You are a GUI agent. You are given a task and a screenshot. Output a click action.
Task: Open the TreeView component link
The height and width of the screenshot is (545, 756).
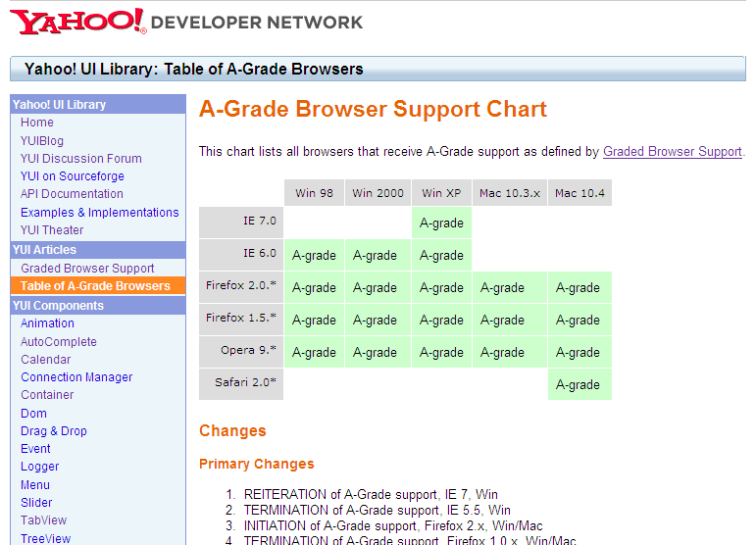(46, 538)
